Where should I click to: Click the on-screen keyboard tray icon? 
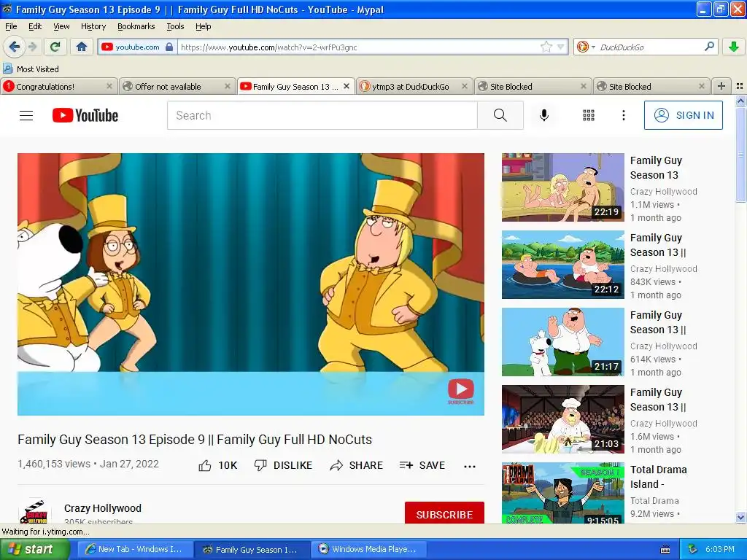click(665, 550)
